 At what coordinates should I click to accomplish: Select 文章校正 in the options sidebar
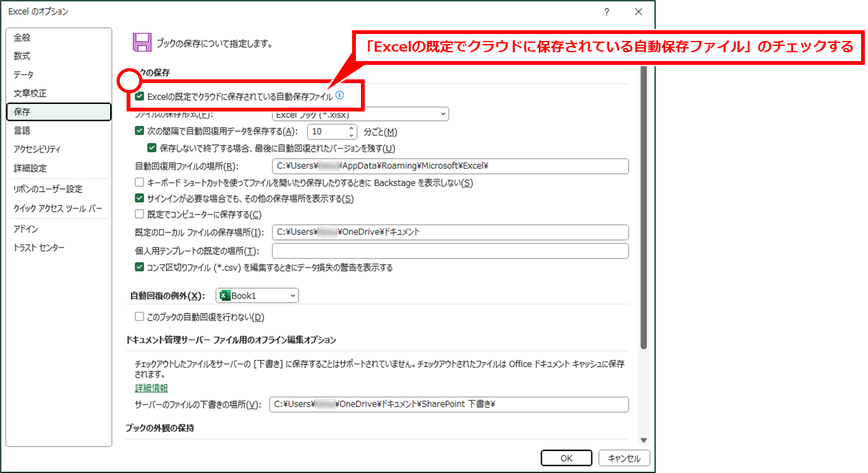[59, 93]
